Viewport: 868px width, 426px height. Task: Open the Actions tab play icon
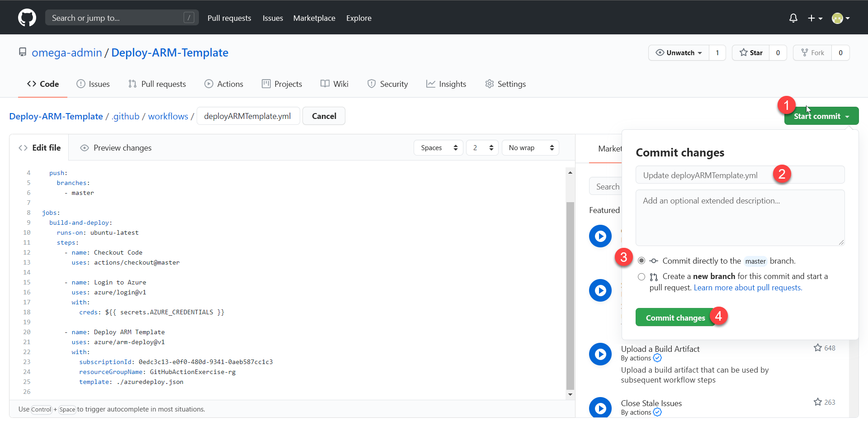pos(209,84)
